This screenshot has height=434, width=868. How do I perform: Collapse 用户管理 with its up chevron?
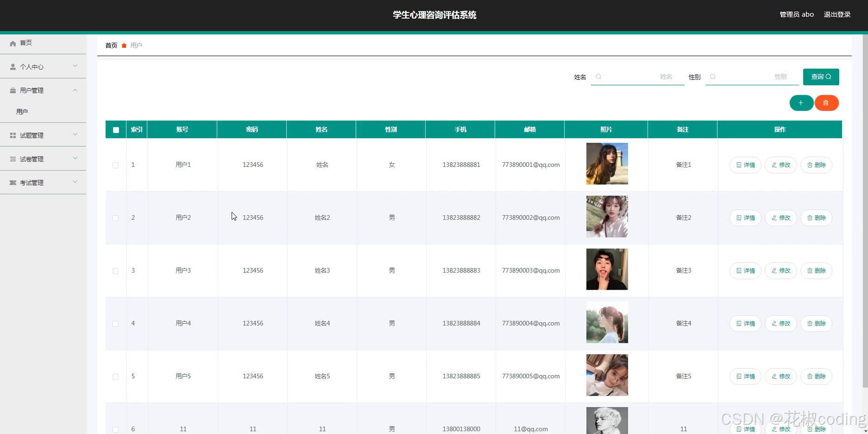(75, 90)
